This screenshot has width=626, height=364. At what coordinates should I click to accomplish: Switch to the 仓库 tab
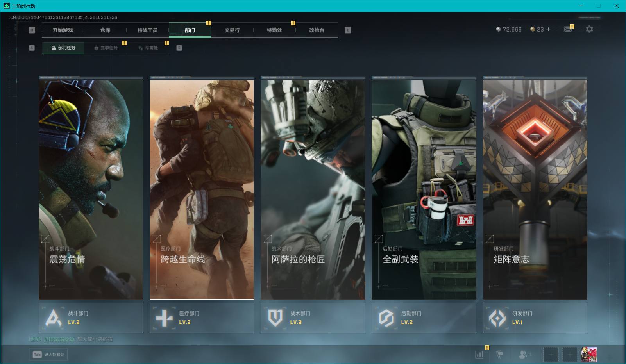coord(105,30)
